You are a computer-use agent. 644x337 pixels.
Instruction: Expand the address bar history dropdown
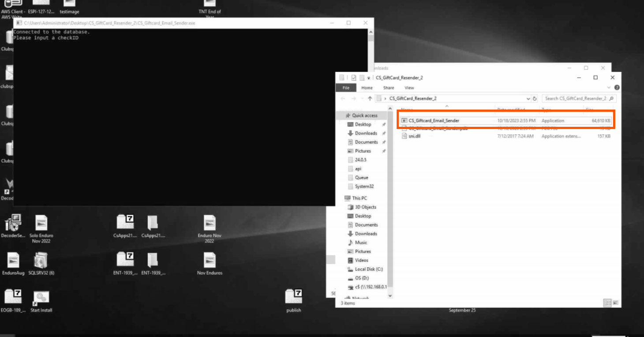coord(528,99)
